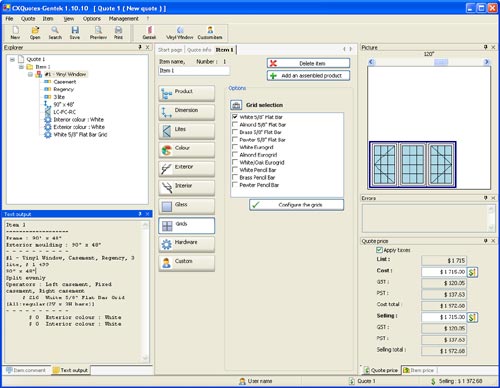This screenshot has height=388, width=500.
Task: Pin the Picture panel
Action: [x=486, y=47]
